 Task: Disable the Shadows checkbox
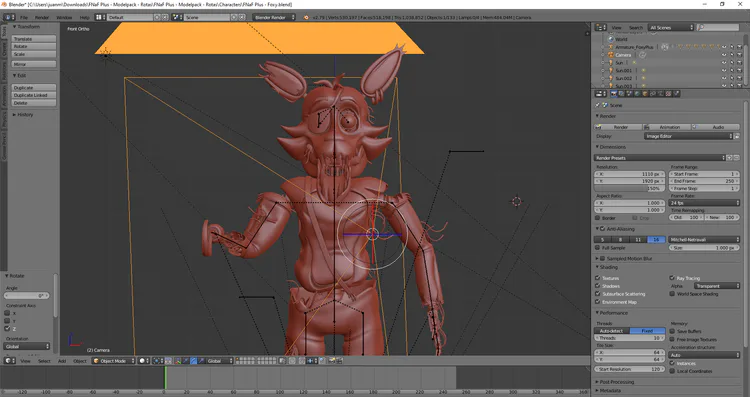pos(597,286)
